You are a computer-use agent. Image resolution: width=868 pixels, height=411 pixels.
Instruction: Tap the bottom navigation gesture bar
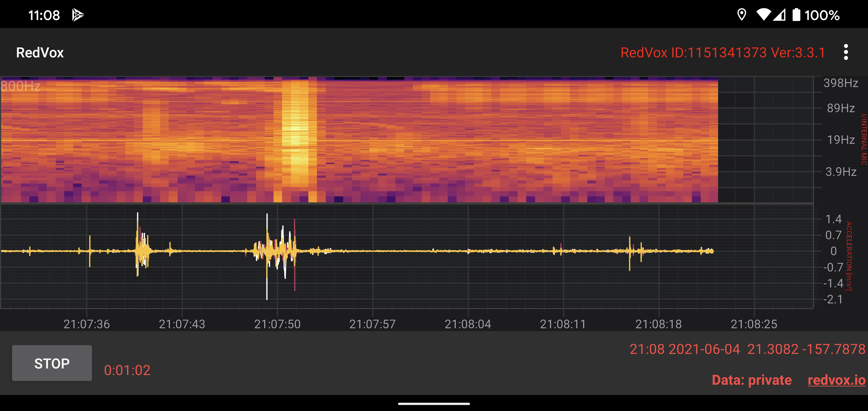pos(434,403)
